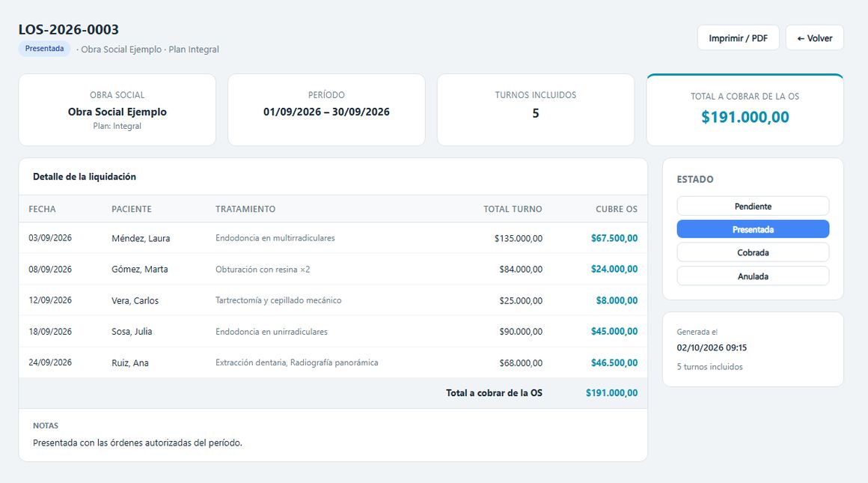This screenshot has height=483, width=868.
Task: Mark the liquidation as Cobrada
Action: click(753, 252)
